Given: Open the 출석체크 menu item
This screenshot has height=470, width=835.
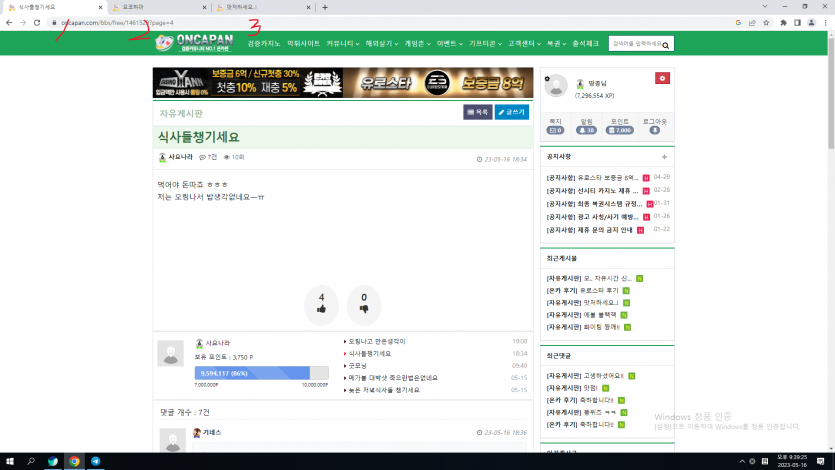Looking at the screenshot, I should point(585,44).
